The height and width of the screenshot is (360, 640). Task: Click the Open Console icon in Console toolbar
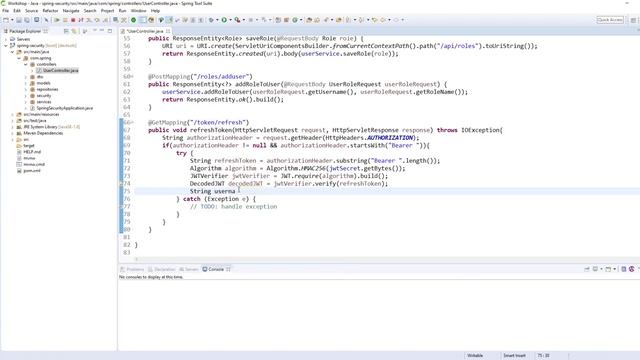point(608,269)
